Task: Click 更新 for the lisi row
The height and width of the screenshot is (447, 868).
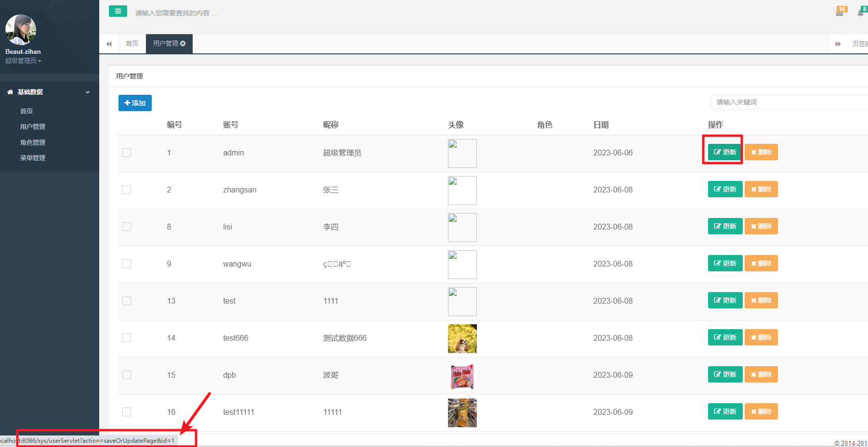Action: (725, 226)
